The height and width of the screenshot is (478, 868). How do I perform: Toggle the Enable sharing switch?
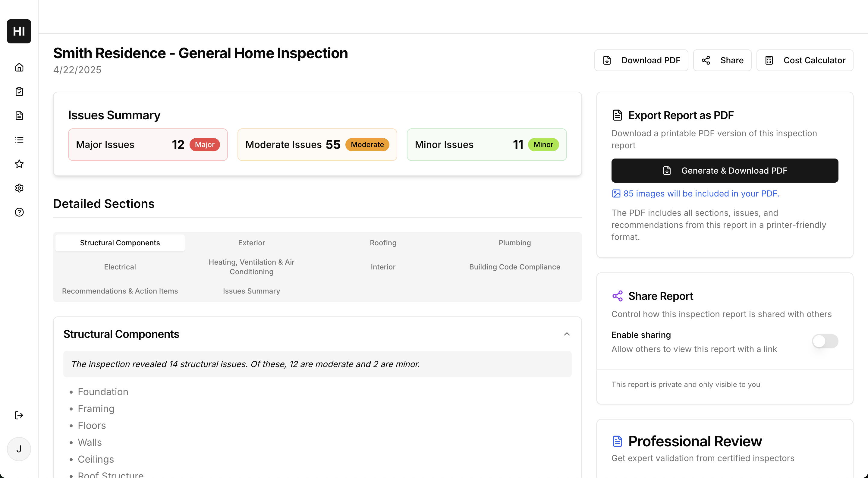point(825,341)
